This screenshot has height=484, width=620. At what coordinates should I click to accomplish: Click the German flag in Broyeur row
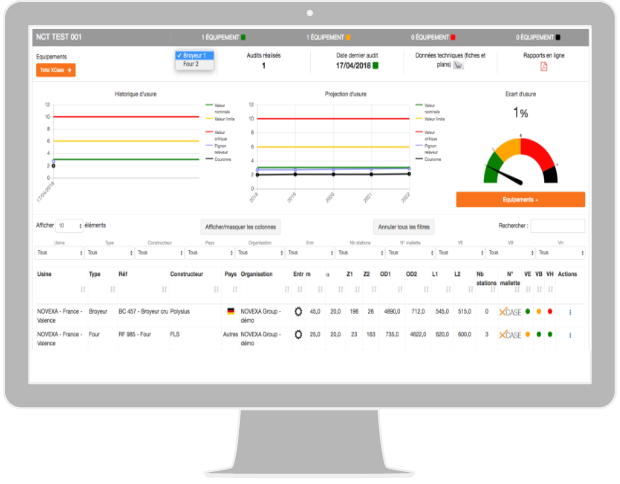click(x=231, y=311)
